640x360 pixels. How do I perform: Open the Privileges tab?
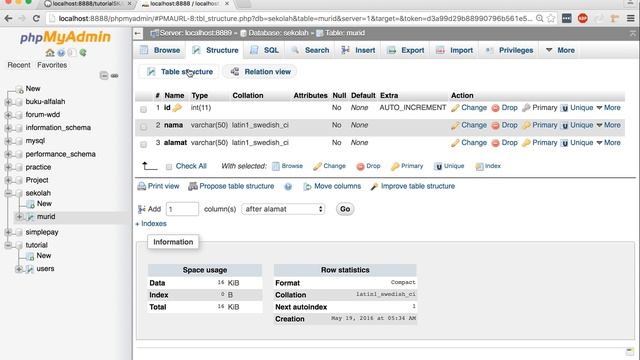[509, 50]
